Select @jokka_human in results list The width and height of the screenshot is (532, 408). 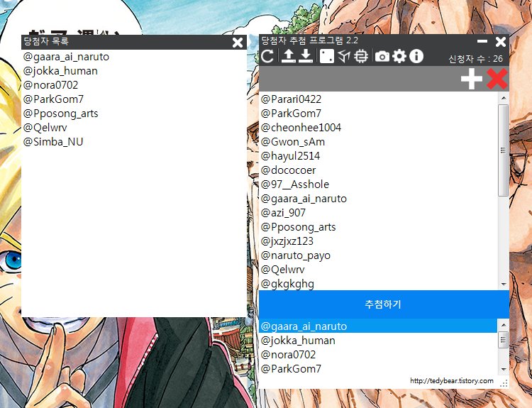378,341
